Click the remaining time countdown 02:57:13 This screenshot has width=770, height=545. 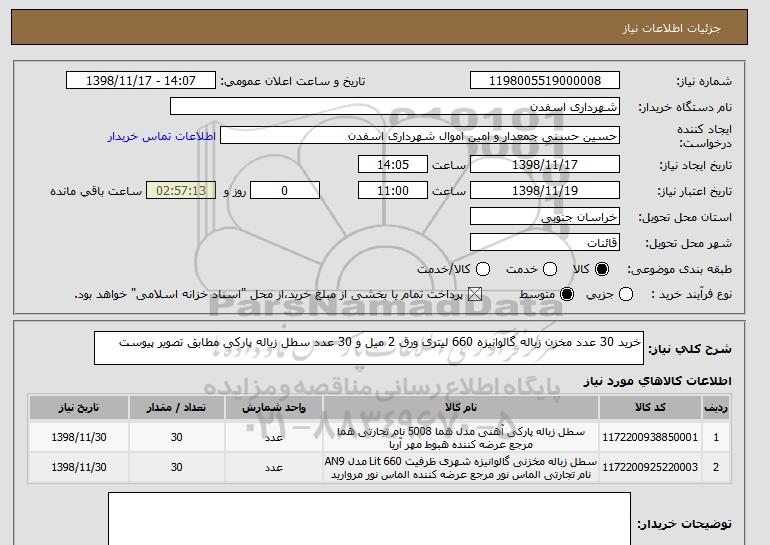click(x=181, y=191)
